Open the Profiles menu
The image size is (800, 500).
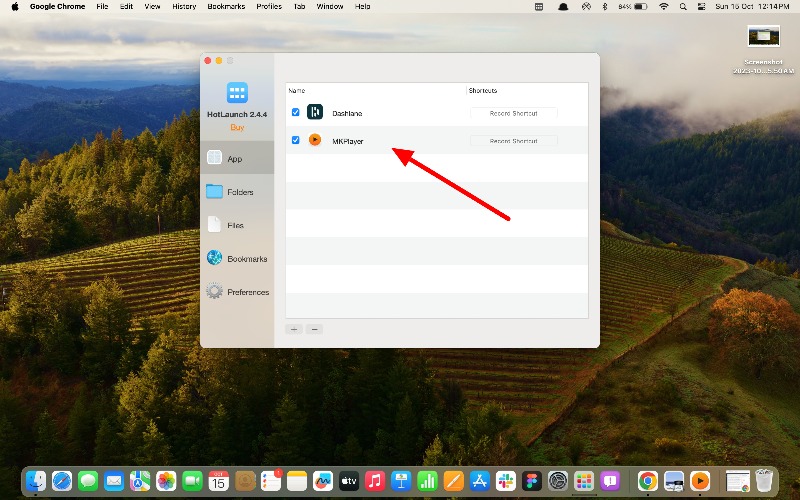click(x=269, y=7)
